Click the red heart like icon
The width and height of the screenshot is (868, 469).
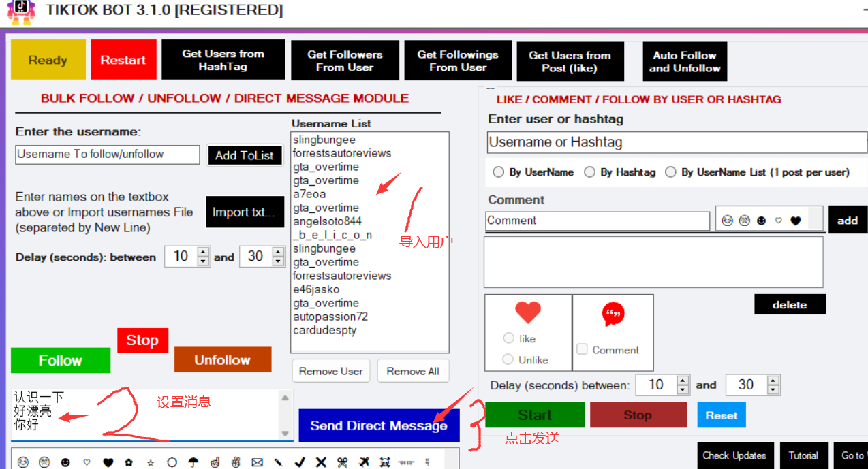527,312
